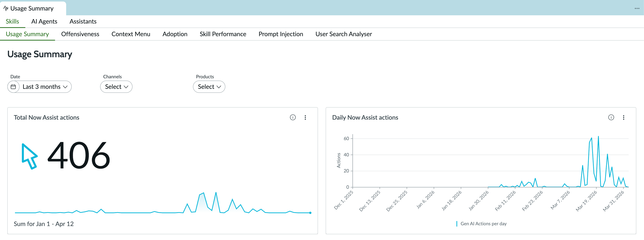
Task: Open Daily Now Assist actions kebab menu
Action: pos(623,117)
